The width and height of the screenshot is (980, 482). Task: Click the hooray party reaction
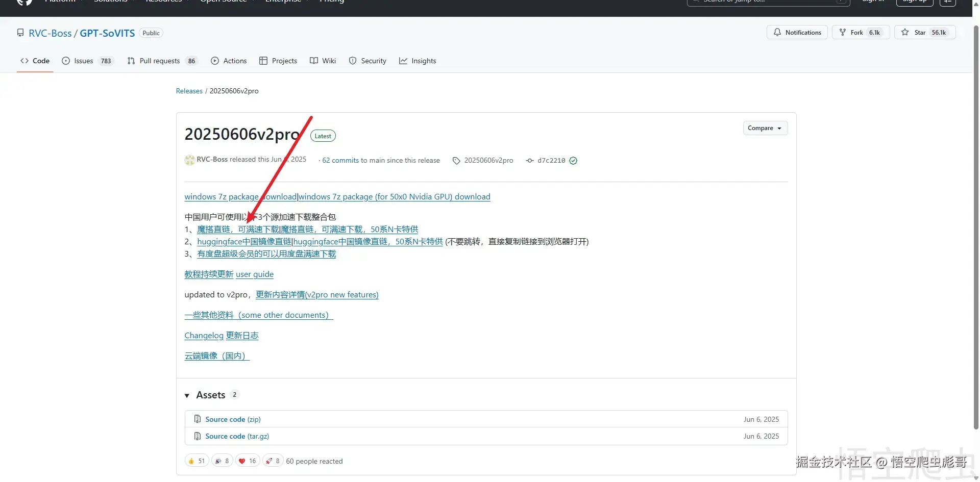point(222,461)
